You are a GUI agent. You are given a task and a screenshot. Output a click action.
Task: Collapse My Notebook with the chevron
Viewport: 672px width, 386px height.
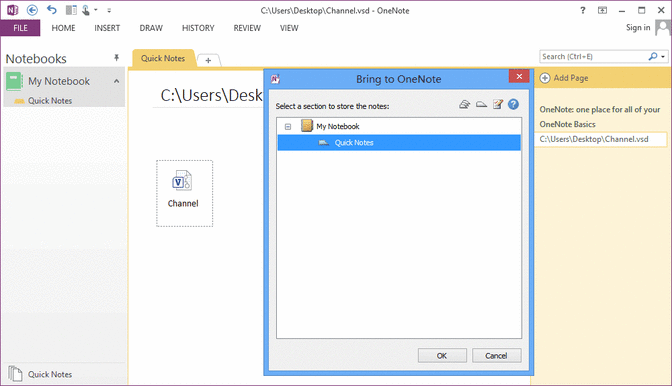coord(117,81)
